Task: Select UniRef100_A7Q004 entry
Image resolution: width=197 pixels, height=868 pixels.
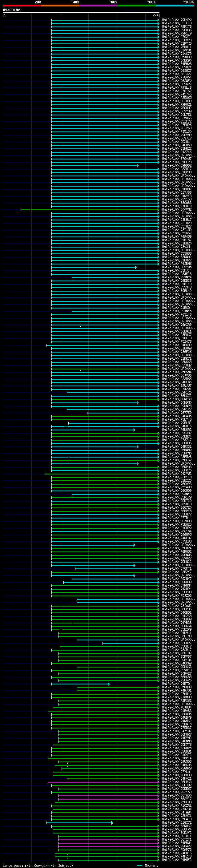Action: point(177,77)
